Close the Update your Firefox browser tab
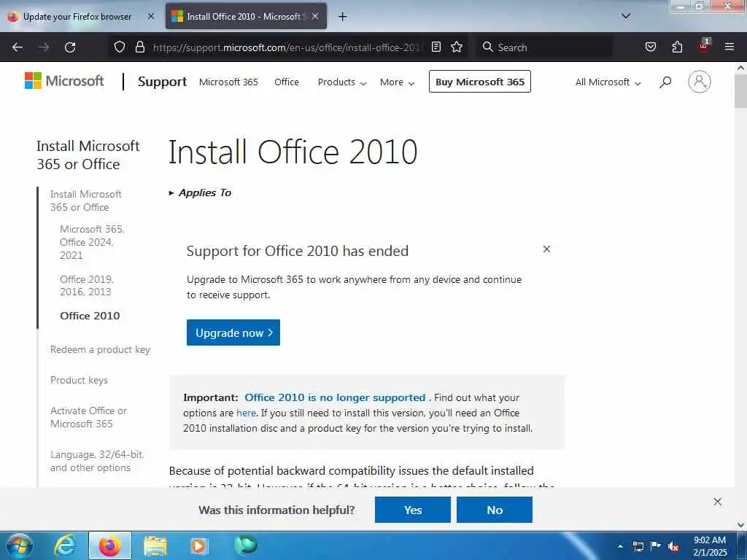 150,16
